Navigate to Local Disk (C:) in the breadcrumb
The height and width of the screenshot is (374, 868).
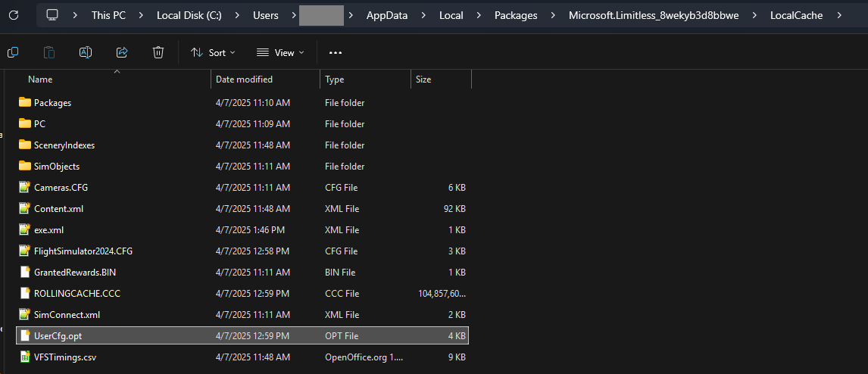click(189, 15)
